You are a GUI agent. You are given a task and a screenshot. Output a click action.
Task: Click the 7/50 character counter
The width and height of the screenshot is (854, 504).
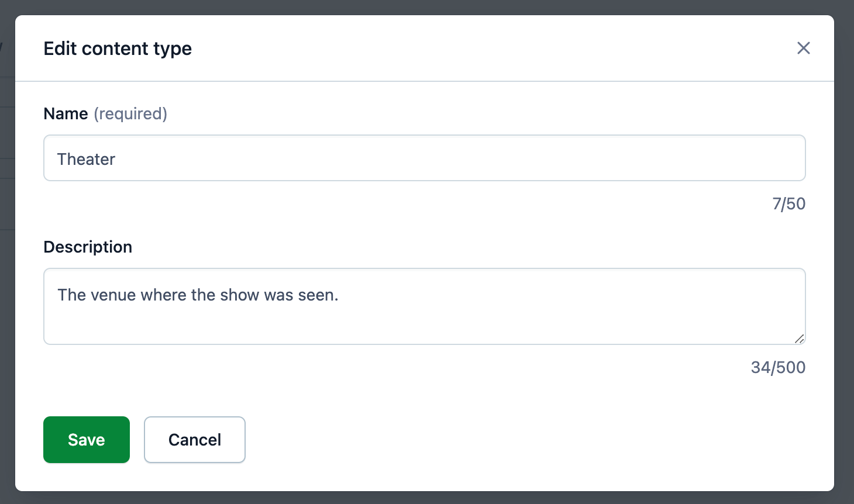788,203
